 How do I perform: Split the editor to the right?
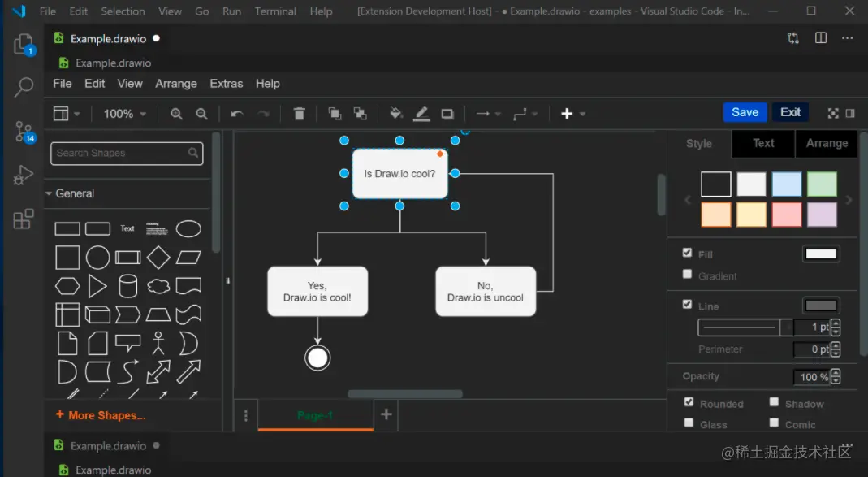[x=821, y=37]
